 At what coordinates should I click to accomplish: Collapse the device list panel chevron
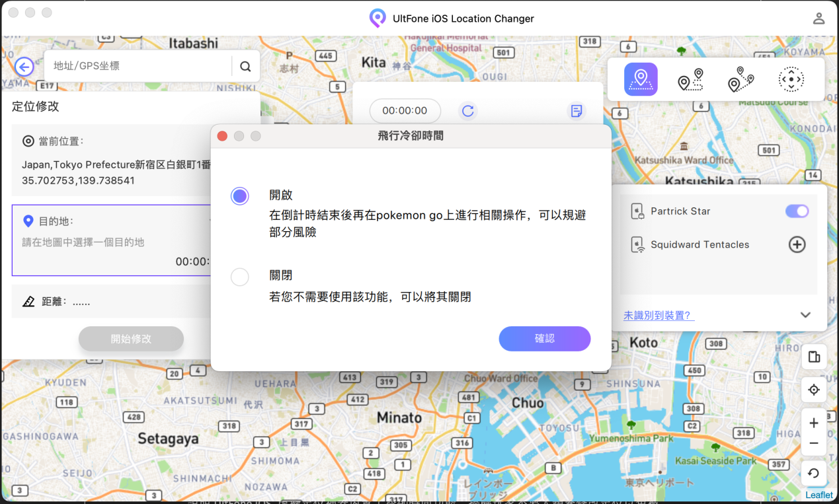(x=805, y=315)
